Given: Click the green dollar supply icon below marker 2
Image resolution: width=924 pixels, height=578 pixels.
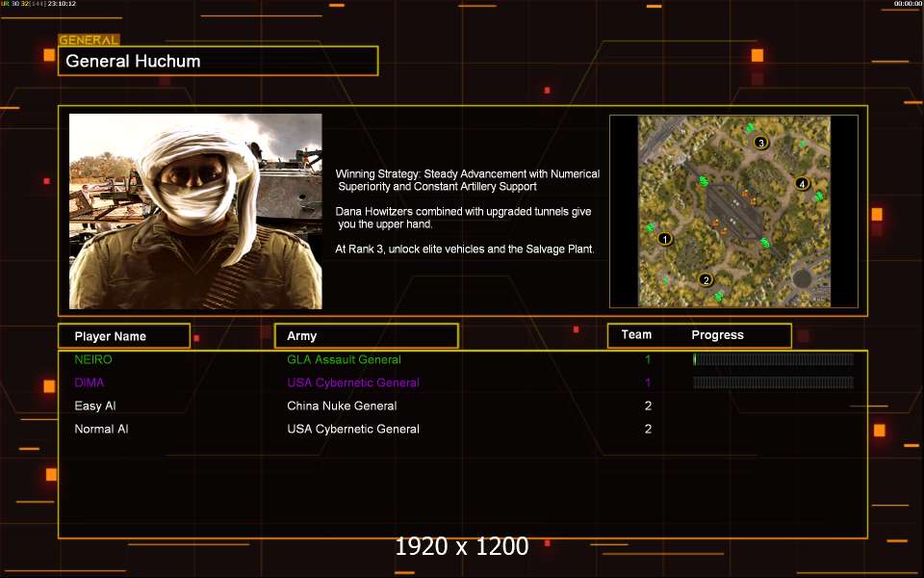Looking at the screenshot, I should 718,296.
